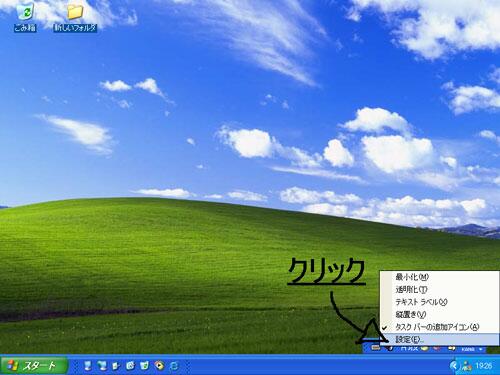The image size is (500, 375).
Task: Open Internet Explorer from the quick launch bar
Action: coord(174,366)
